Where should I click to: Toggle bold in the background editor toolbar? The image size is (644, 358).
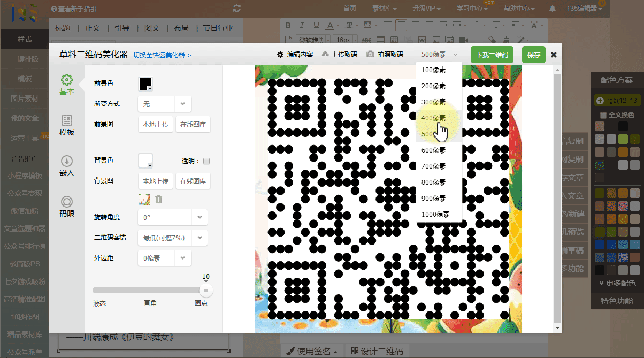pyautogui.click(x=288, y=25)
